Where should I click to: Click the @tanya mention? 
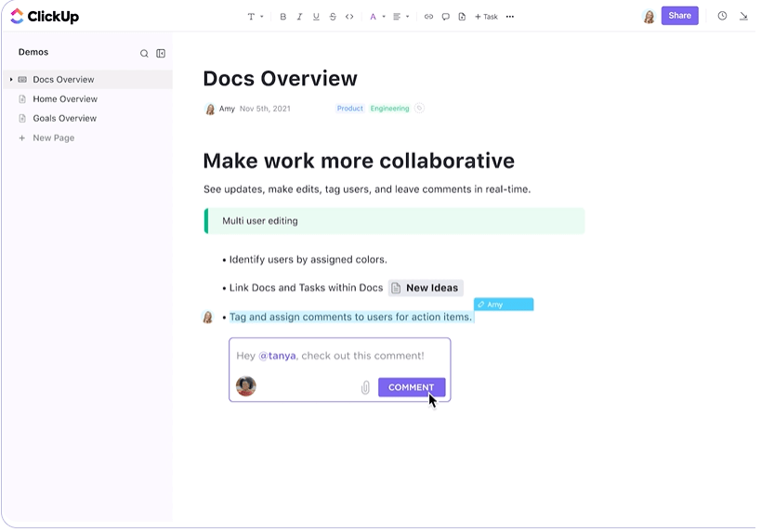(277, 356)
